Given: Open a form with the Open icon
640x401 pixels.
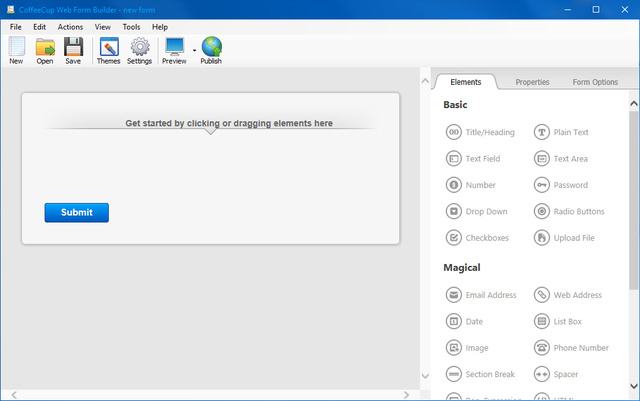Looking at the screenshot, I should point(45,50).
